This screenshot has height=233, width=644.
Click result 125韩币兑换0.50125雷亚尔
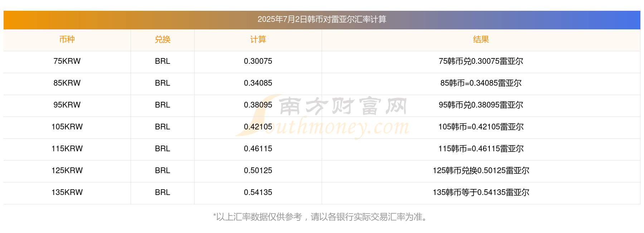click(x=481, y=171)
